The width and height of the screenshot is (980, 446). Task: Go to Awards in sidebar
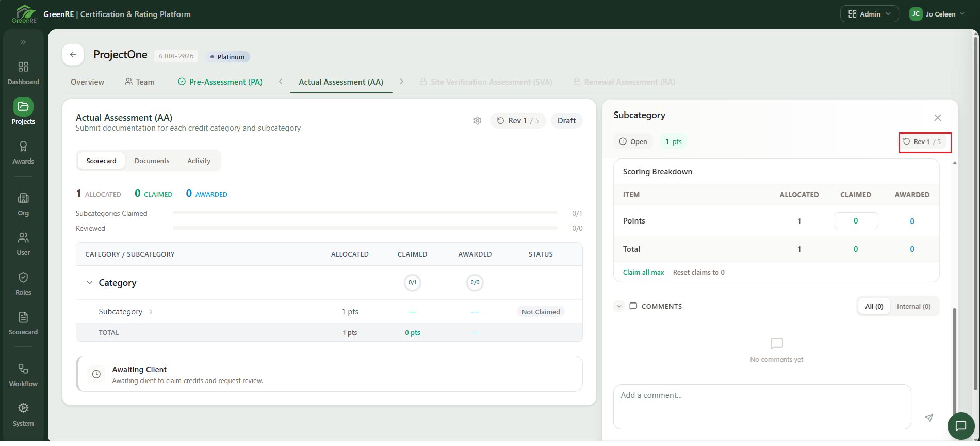[23, 153]
